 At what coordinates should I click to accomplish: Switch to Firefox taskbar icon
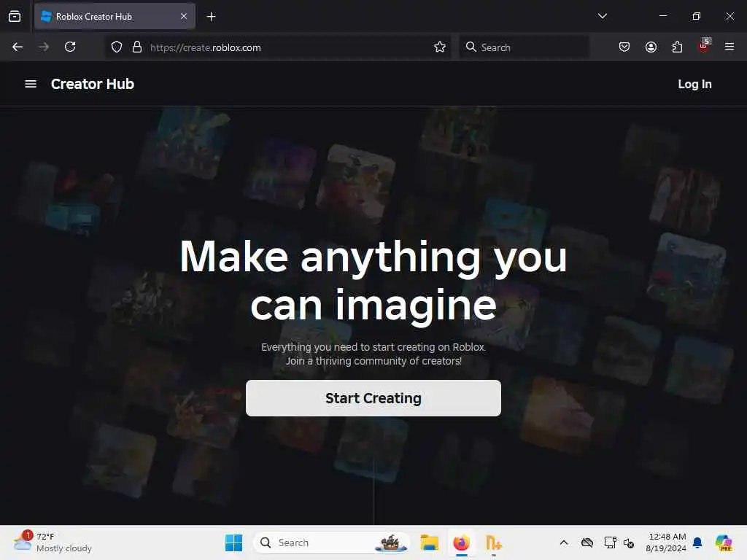tap(461, 542)
